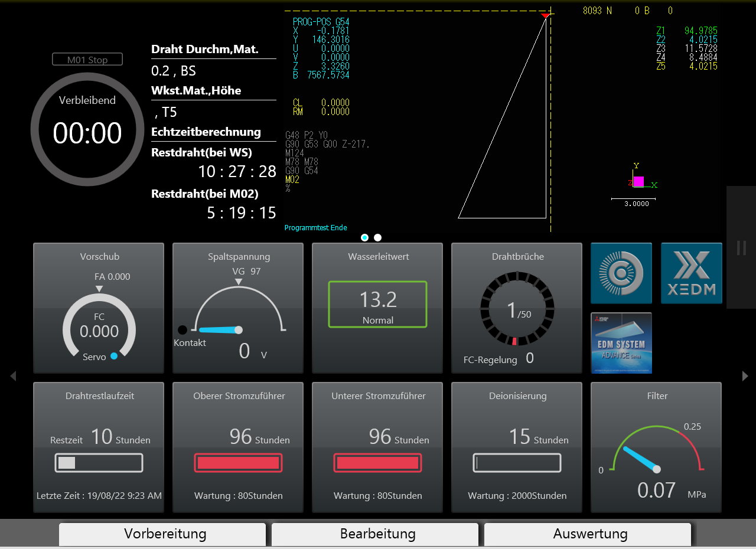Launch the XEDM application tile

[x=692, y=273]
